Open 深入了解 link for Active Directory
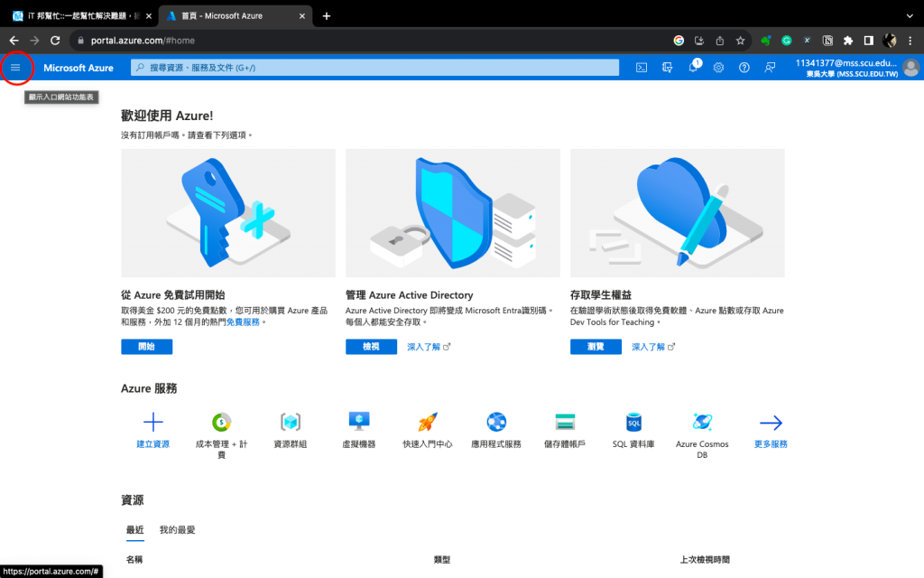 429,347
